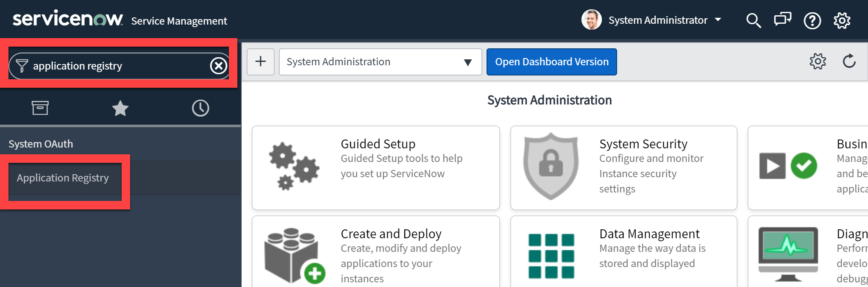868x287 pixels.
Task: Click the filter navigator funnel icon
Action: point(22,66)
